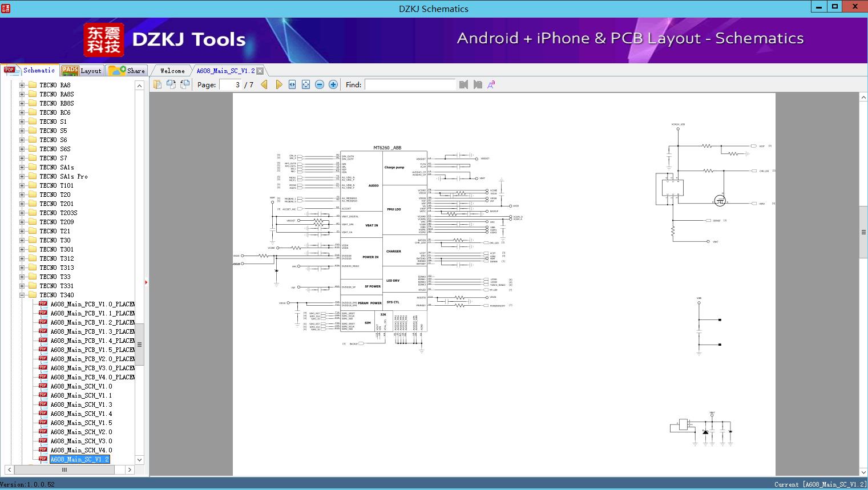Switch to the Welcome document tab
The height and width of the screenshot is (490, 868).
click(172, 71)
